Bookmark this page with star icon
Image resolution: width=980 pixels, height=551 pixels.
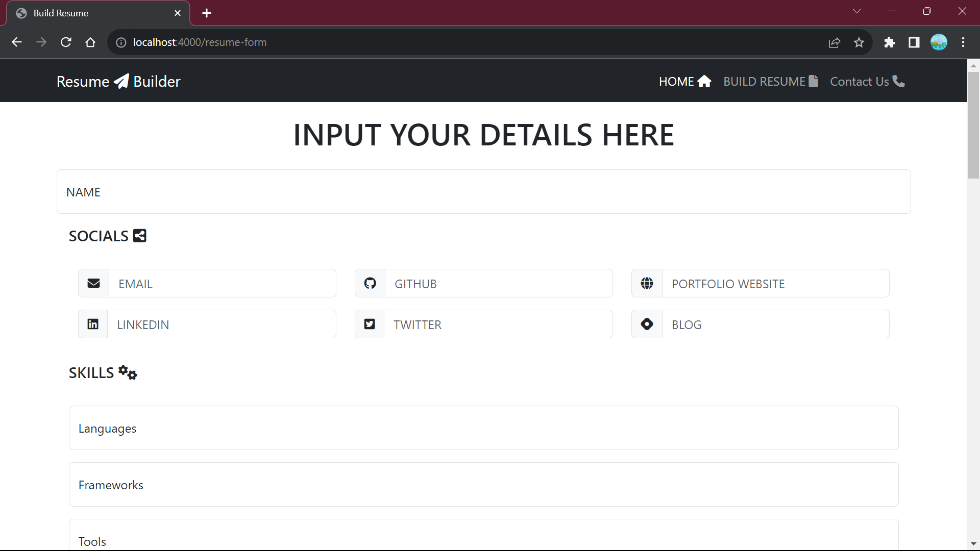(x=859, y=42)
